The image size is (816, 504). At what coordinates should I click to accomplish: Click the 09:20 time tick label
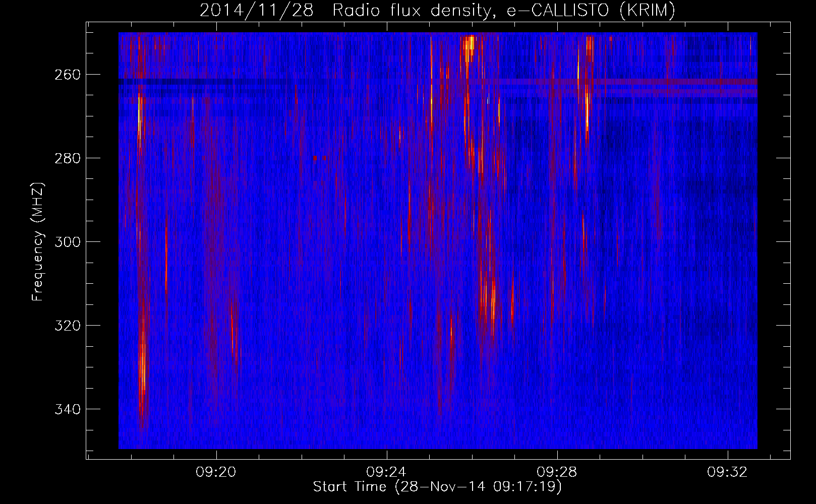pos(216,472)
